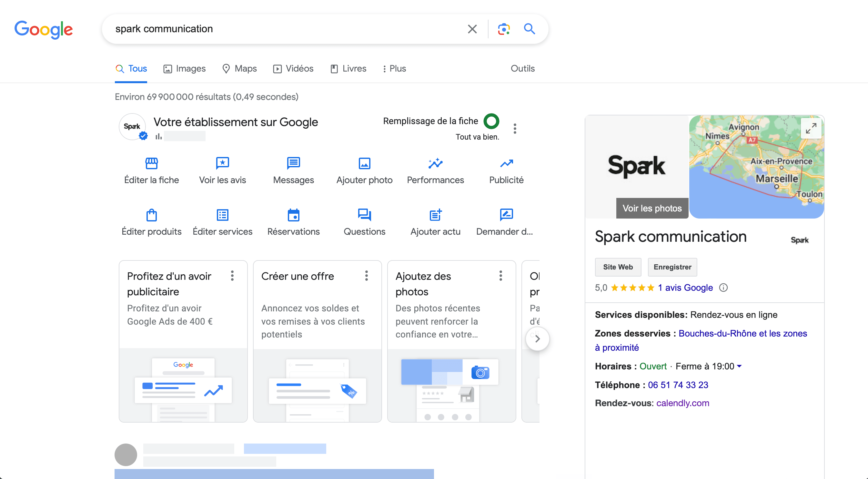
Task: Click the Ajouter photo icon
Action: click(365, 163)
